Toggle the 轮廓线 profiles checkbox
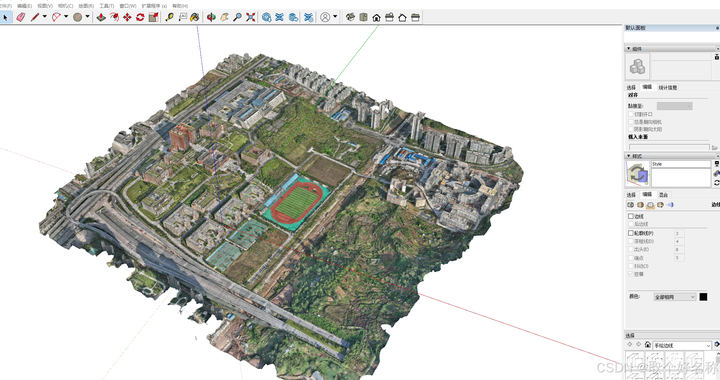This screenshot has width=720, height=380. (x=630, y=233)
